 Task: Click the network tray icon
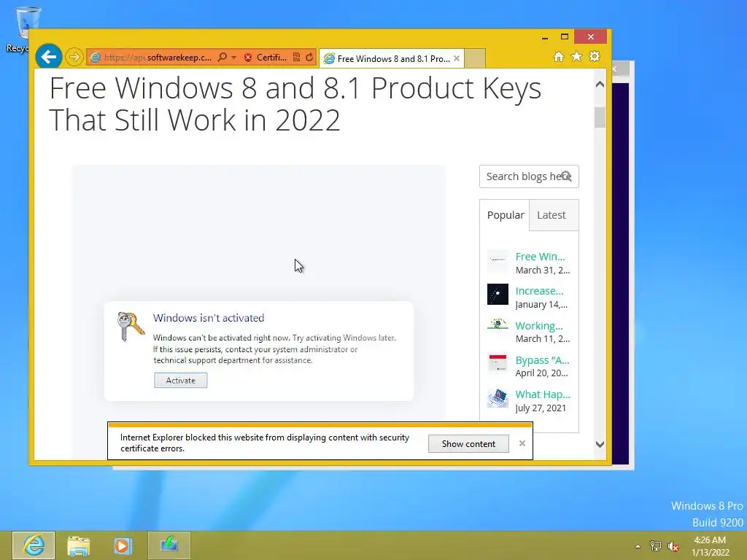pos(656,546)
